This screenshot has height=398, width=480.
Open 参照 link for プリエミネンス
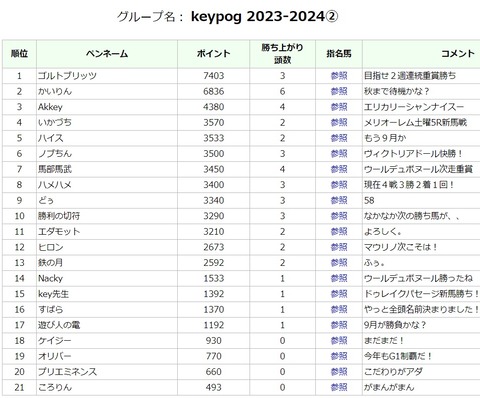(x=339, y=372)
